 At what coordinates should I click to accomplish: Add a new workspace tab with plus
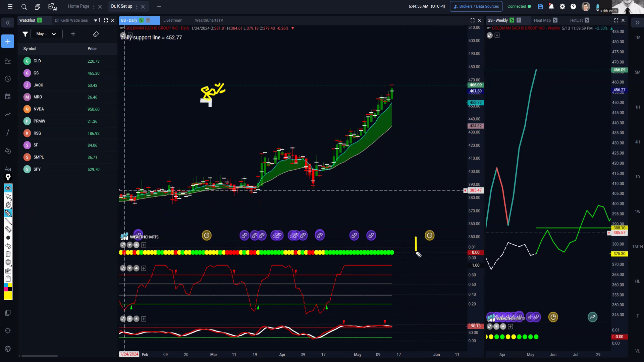pyautogui.click(x=159, y=6)
